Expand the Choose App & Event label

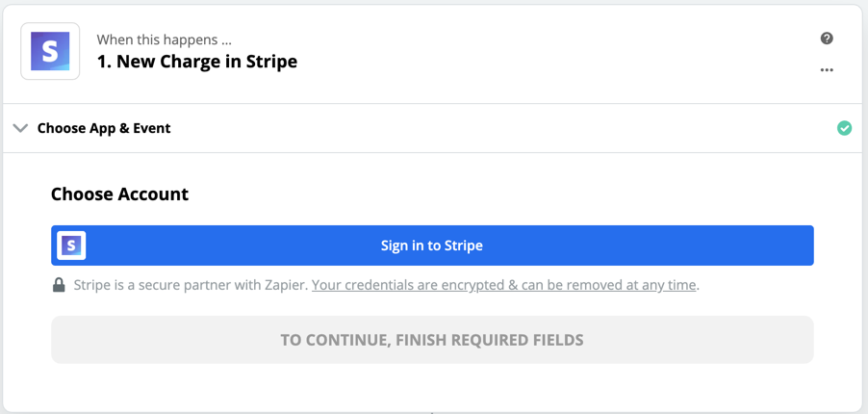(104, 128)
